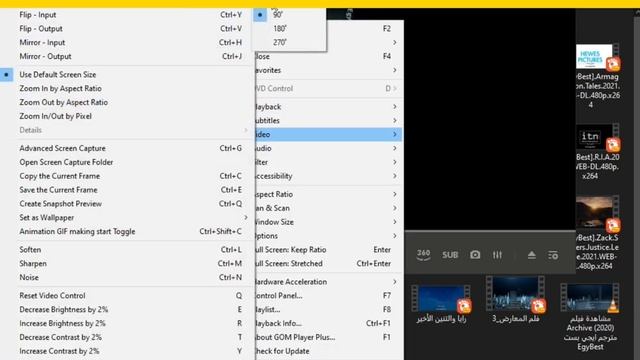Expand the Video submenu

[x=328, y=134]
